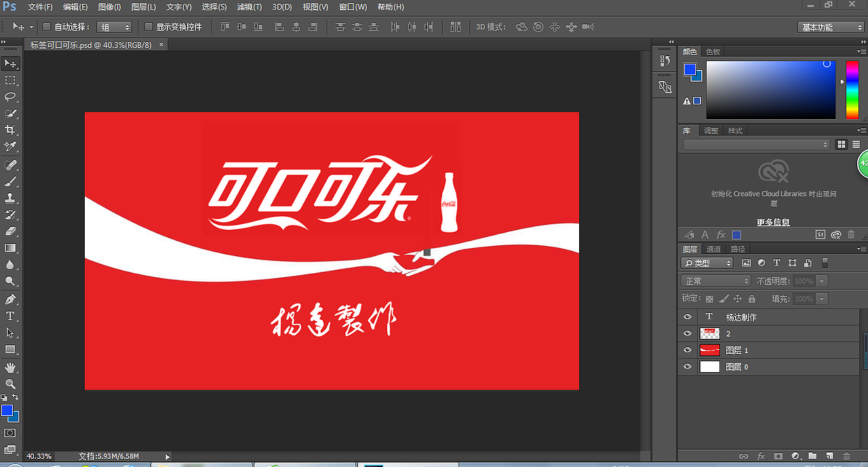Click the 更多信息 link in Libraries
This screenshot has height=467, width=868.
773,222
